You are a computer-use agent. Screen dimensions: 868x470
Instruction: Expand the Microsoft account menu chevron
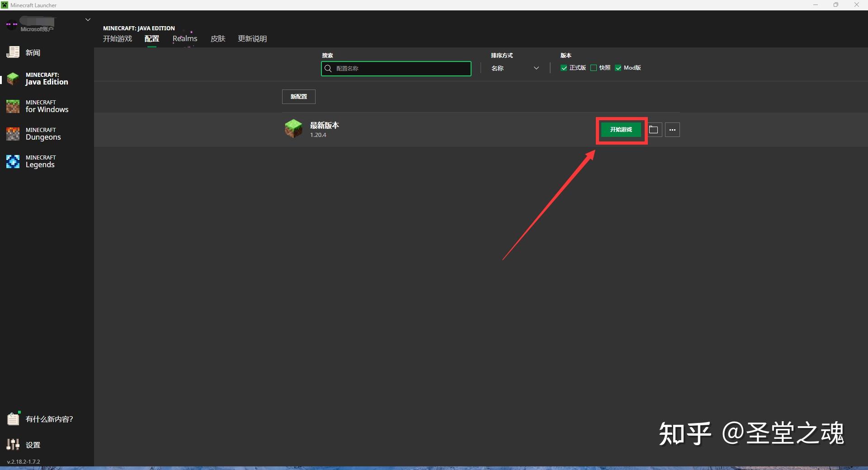tap(87, 19)
